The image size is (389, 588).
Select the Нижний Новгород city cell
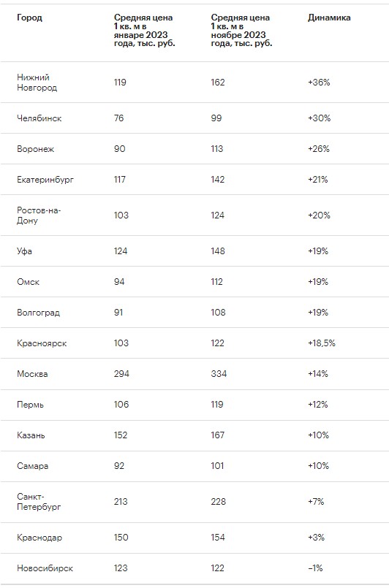click(x=37, y=83)
